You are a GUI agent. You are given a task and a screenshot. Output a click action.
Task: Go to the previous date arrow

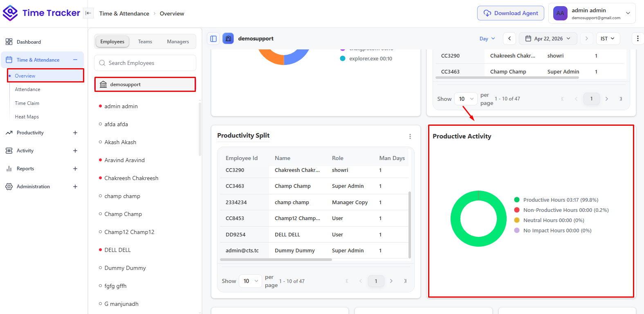pos(509,38)
